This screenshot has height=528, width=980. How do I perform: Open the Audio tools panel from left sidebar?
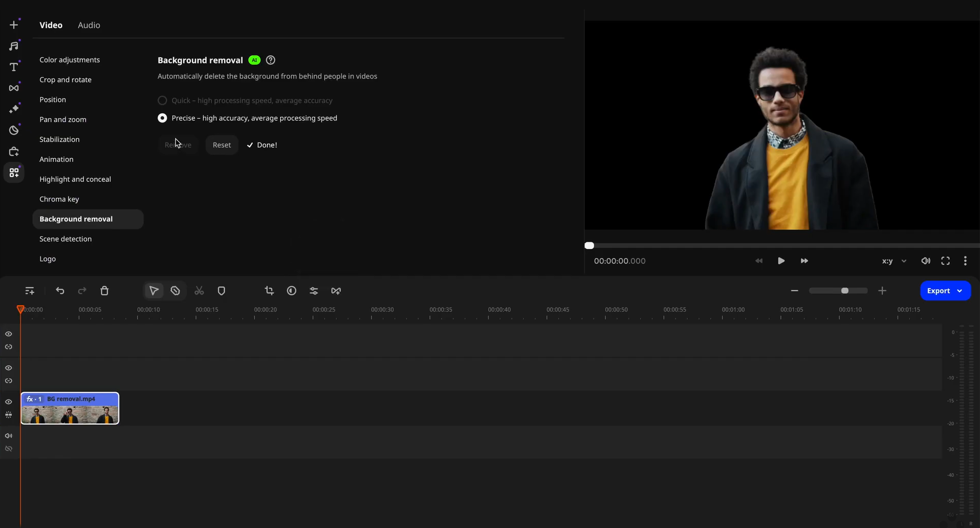tap(14, 46)
